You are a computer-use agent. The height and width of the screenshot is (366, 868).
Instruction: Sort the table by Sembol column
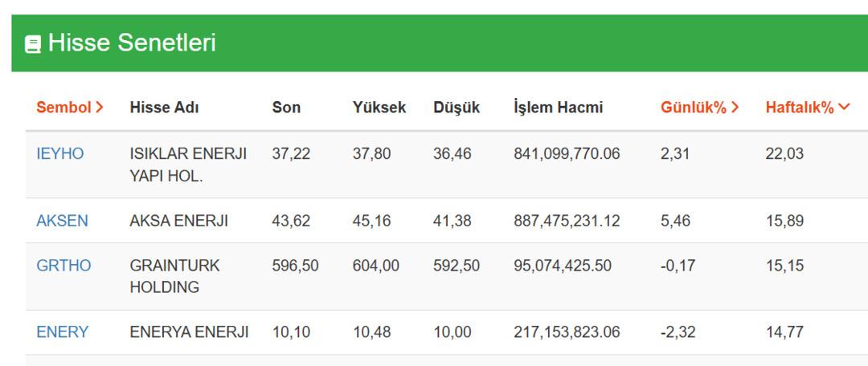click(70, 108)
